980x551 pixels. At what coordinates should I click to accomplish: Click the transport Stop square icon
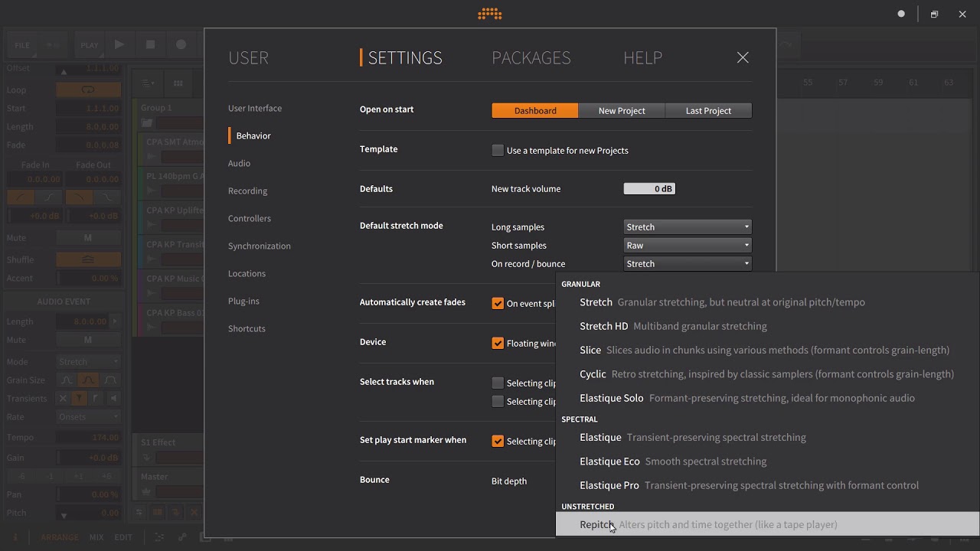(x=150, y=44)
